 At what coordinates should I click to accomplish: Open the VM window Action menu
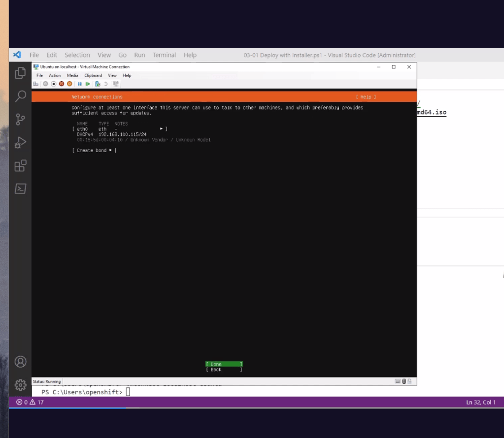[x=55, y=75]
